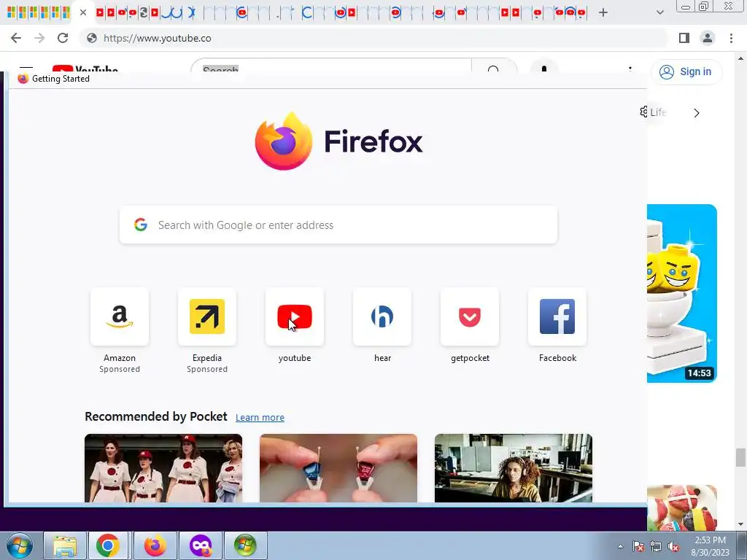
Task: Open network status icon in system tray
Action: 656,546
